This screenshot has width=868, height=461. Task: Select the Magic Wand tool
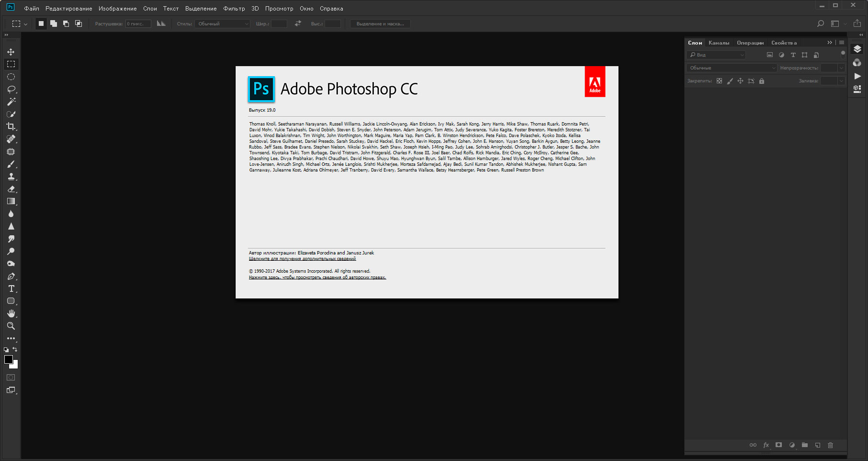pyautogui.click(x=11, y=102)
